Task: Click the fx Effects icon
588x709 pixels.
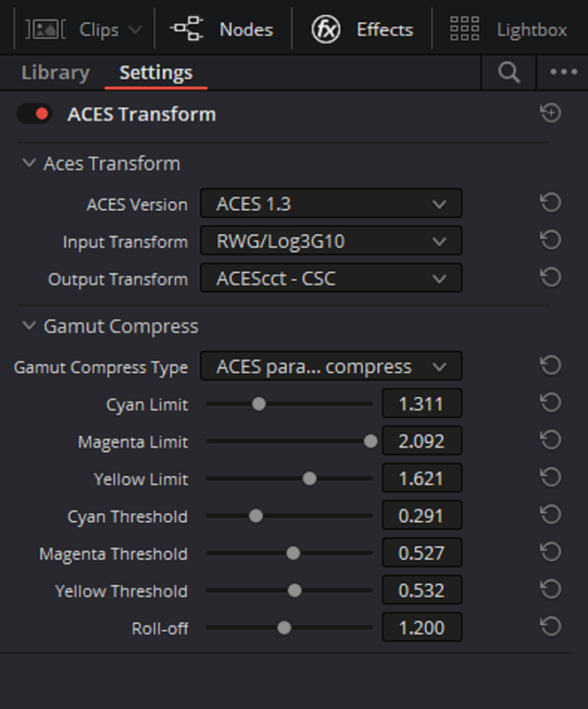Action: point(325,29)
